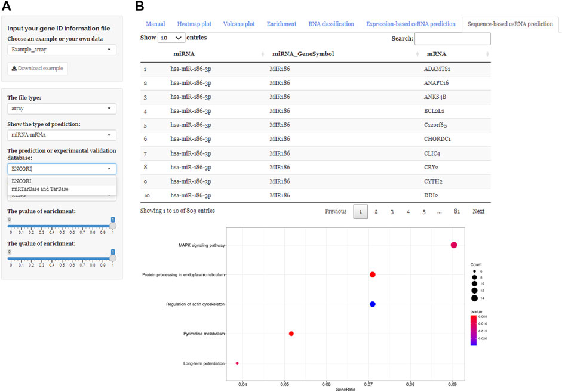Click the MAPK signaling pathway dot

pos(454,245)
